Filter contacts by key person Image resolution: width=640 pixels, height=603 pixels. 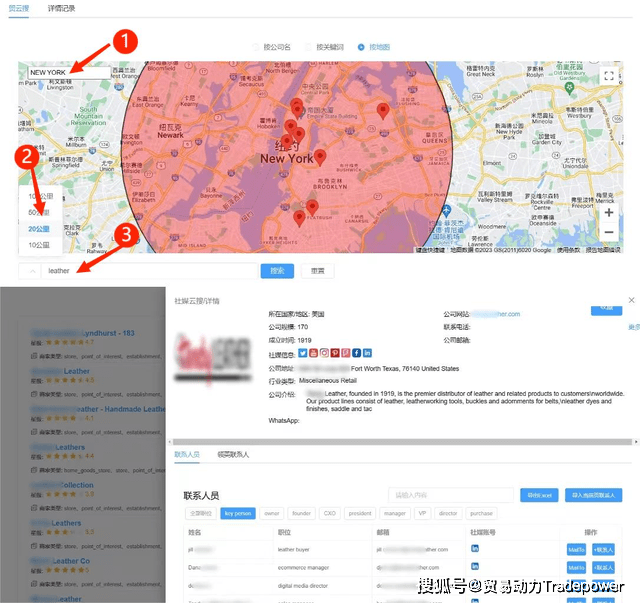point(238,513)
